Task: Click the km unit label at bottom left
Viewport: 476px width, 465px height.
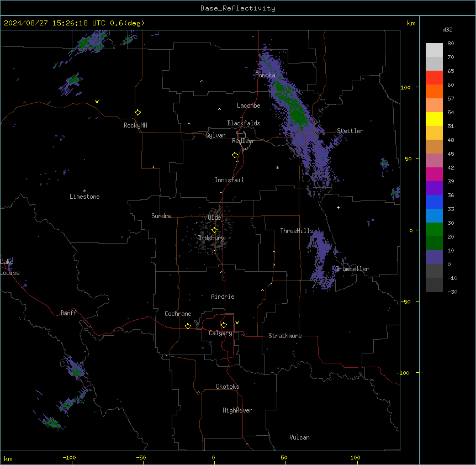Action: (8, 458)
